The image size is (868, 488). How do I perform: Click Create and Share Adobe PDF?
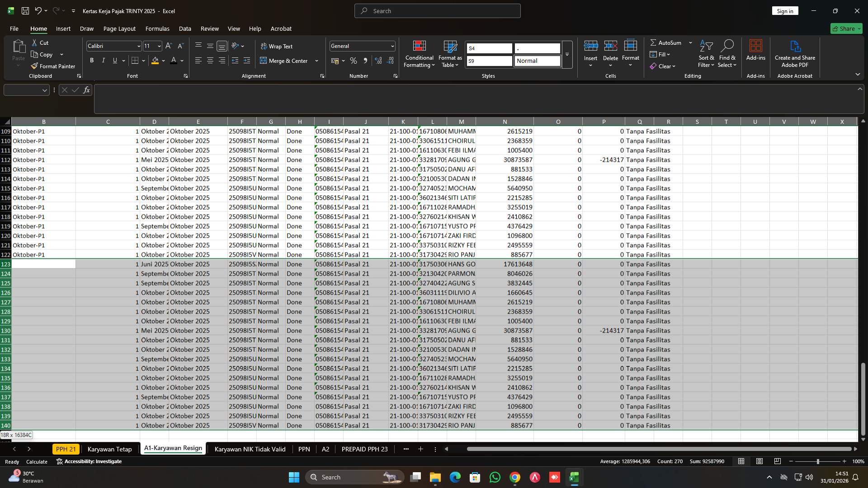coord(795,54)
